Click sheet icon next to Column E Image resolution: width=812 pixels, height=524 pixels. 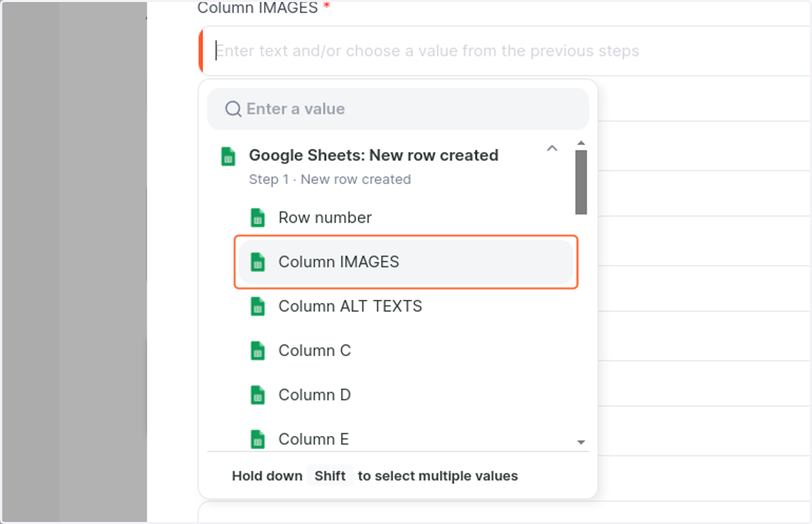(257, 439)
